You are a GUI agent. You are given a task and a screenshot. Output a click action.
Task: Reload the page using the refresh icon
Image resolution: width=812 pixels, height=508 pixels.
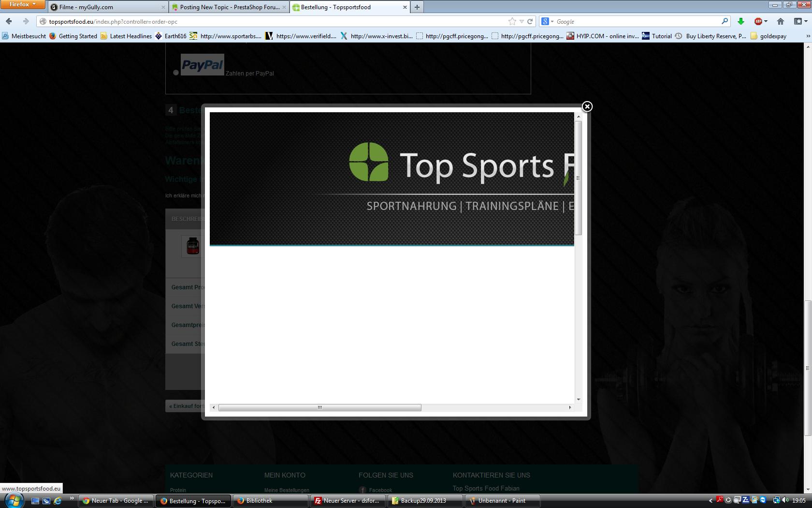click(530, 21)
